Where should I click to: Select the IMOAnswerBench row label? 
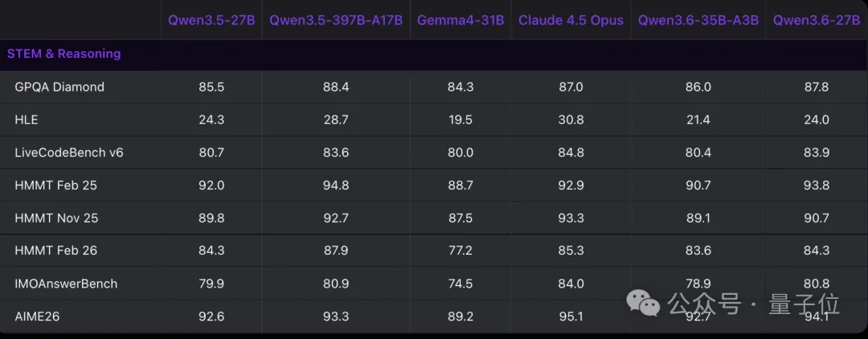[66, 284]
